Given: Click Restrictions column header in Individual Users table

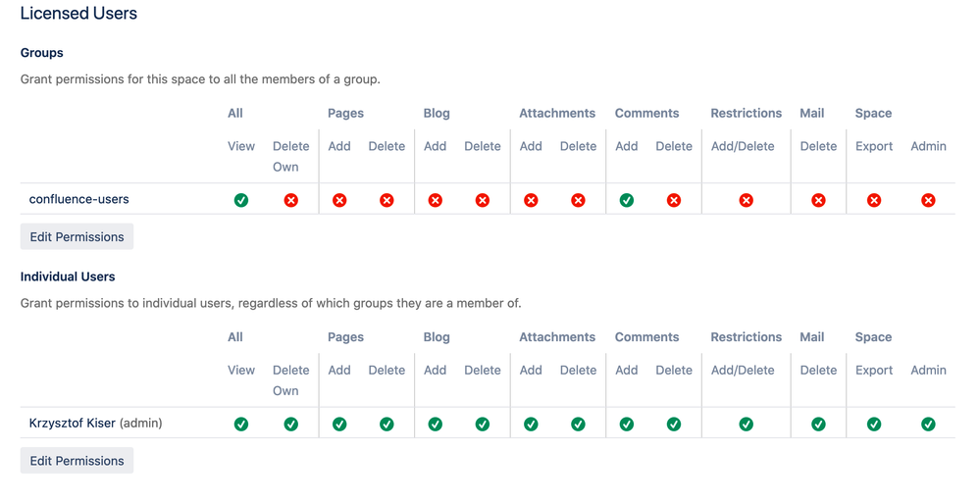Looking at the screenshot, I should tap(746, 336).
